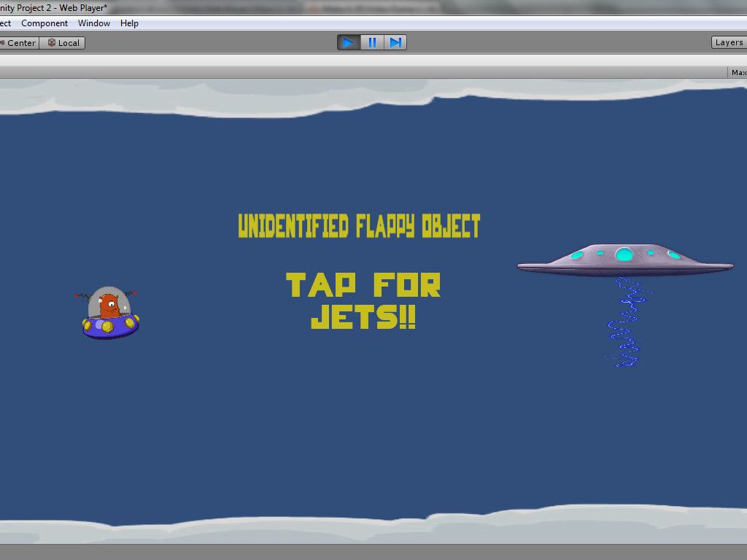Image resolution: width=747 pixels, height=560 pixels.
Task: Click the Step frame button
Action: [x=395, y=43]
